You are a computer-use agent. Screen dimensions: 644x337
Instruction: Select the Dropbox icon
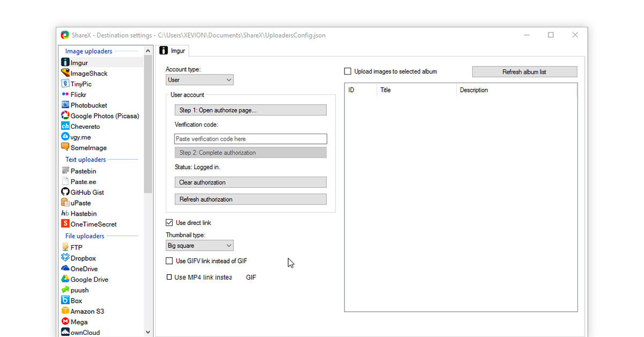65,258
